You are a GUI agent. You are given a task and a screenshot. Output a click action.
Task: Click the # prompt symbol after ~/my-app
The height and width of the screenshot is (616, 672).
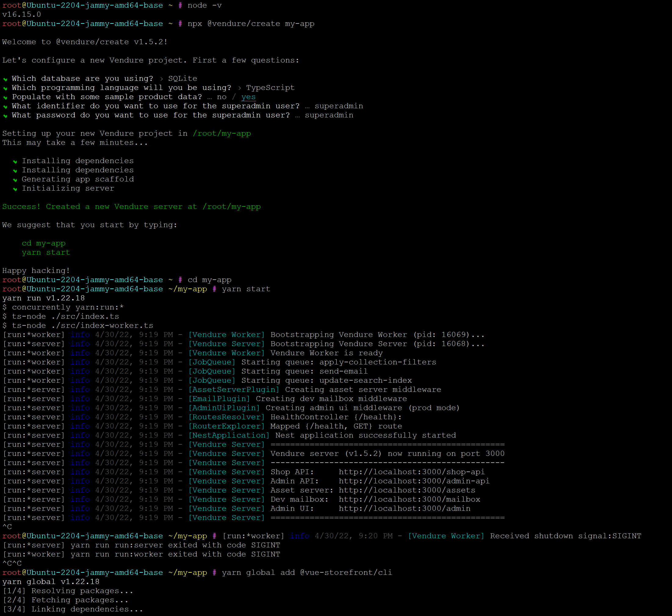tap(214, 289)
